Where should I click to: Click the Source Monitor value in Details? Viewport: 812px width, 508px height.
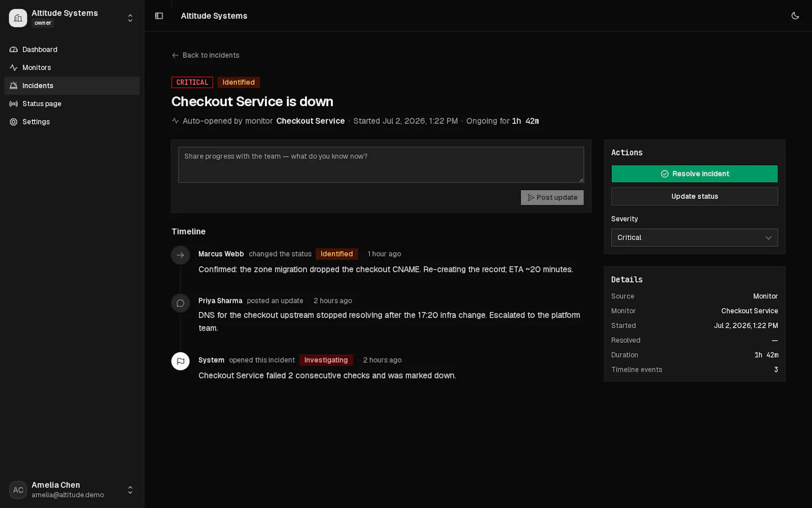tap(765, 296)
